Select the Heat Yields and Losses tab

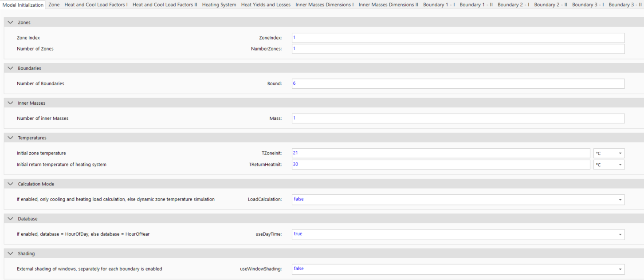[x=266, y=4]
